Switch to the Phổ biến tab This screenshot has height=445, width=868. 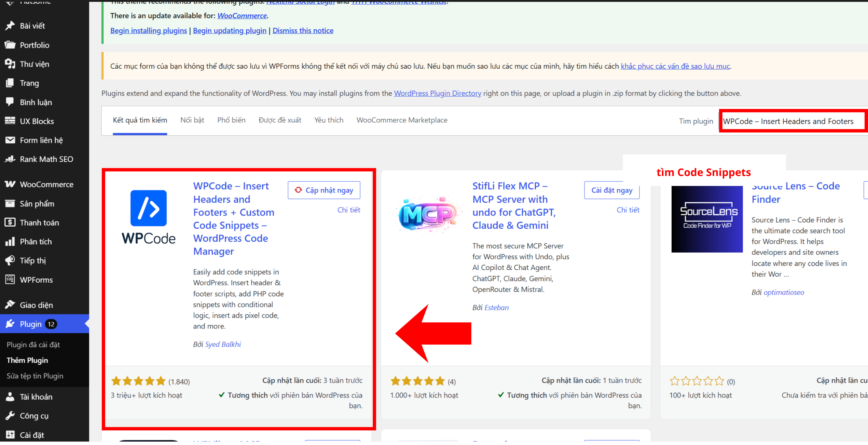(231, 120)
